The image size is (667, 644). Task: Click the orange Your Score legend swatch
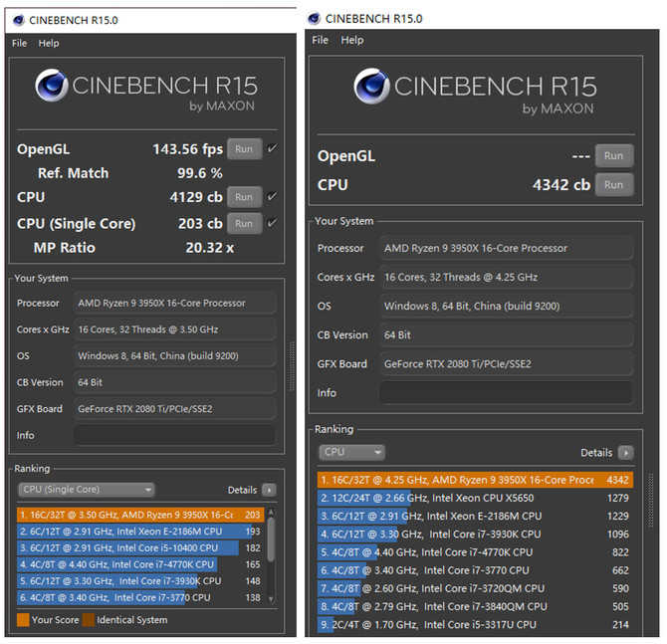coord(24,620)
